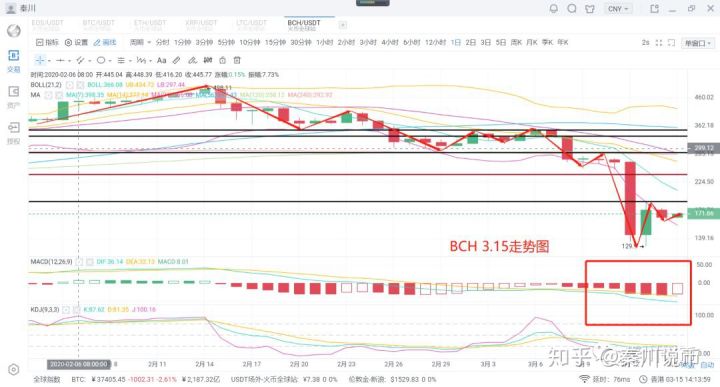
Task: Open the 单窗口 window layout dropdown
Action: pos(698,43)
